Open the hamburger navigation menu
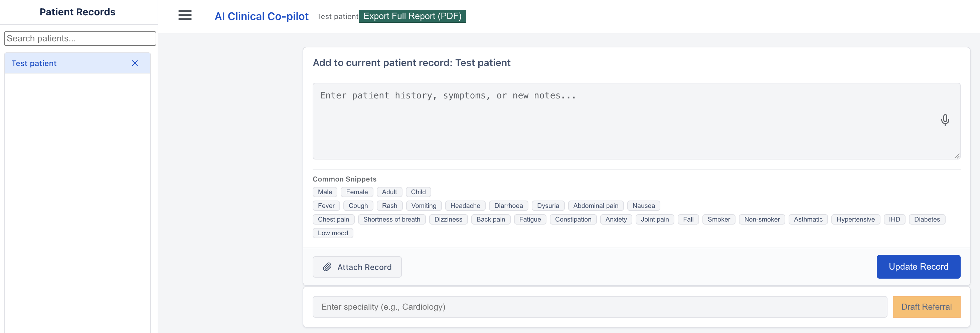Screen dimensions: 980x333 [185, 15]
